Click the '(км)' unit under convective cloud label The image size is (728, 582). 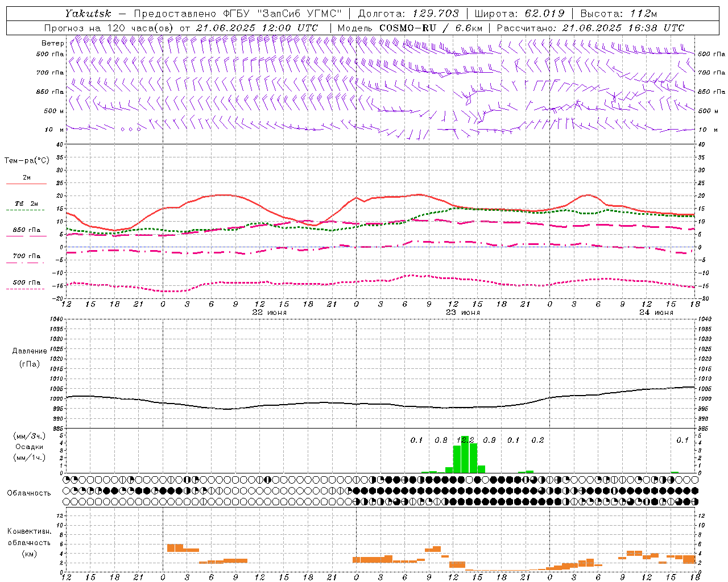(29, 553)
